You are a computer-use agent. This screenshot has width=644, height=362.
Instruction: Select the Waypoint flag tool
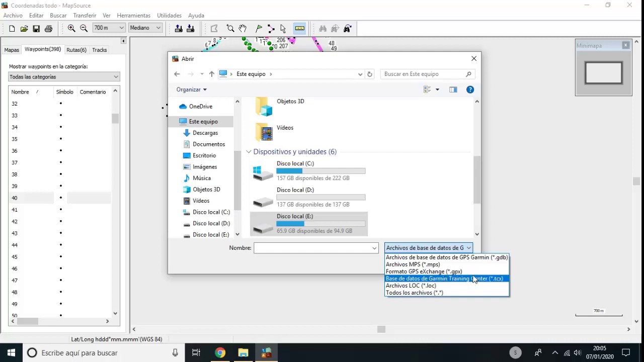click(x=259, y=29)
